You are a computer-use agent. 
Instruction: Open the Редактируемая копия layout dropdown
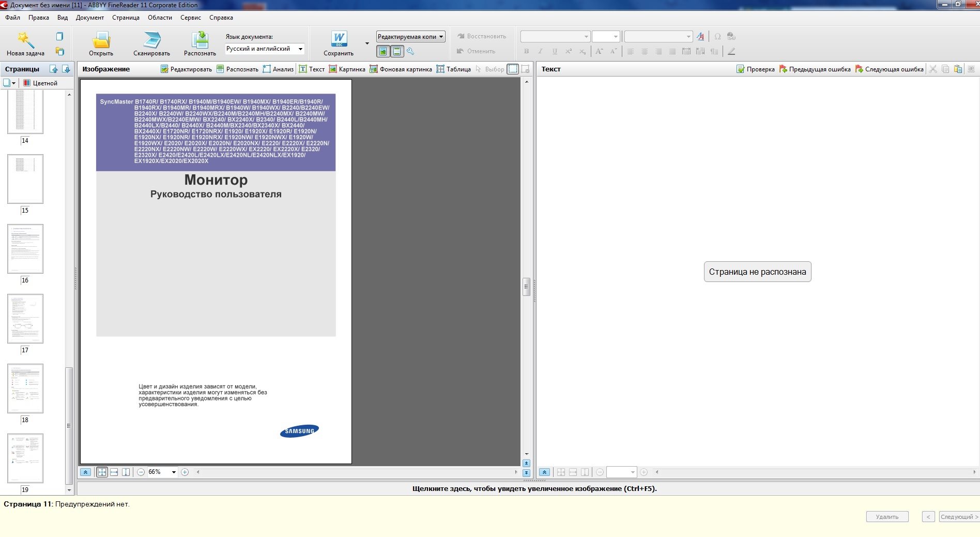[x=441, y=37]
